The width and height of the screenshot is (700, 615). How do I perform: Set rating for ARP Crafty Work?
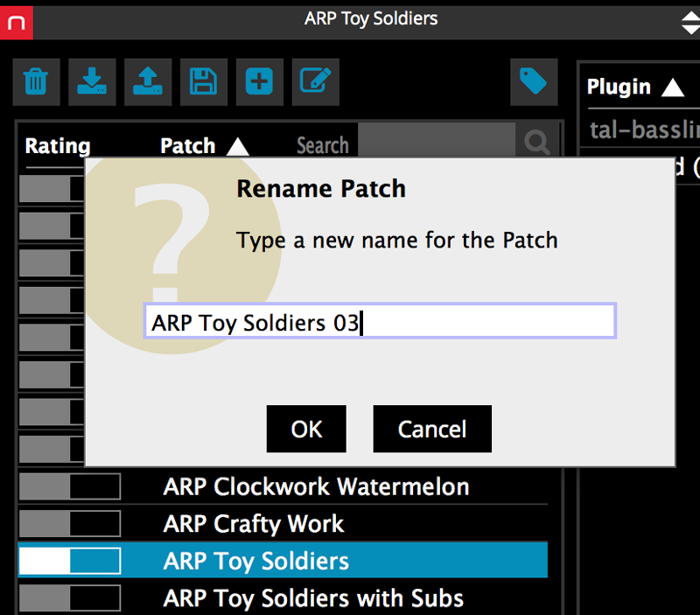coord(70,523)
